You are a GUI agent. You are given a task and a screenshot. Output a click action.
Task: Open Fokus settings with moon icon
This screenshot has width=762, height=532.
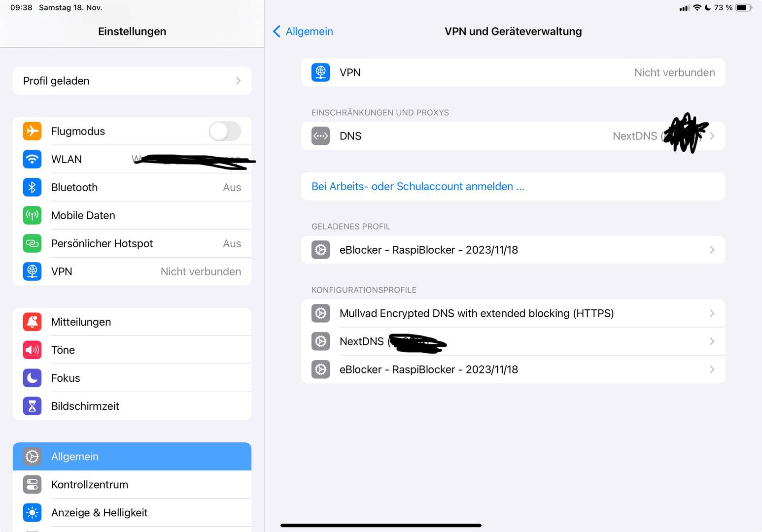(x=132, y=378)
